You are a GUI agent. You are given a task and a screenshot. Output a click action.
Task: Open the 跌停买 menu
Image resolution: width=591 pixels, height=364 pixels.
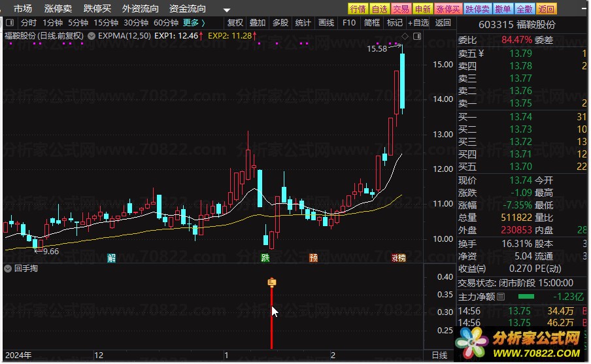(97, 8)
